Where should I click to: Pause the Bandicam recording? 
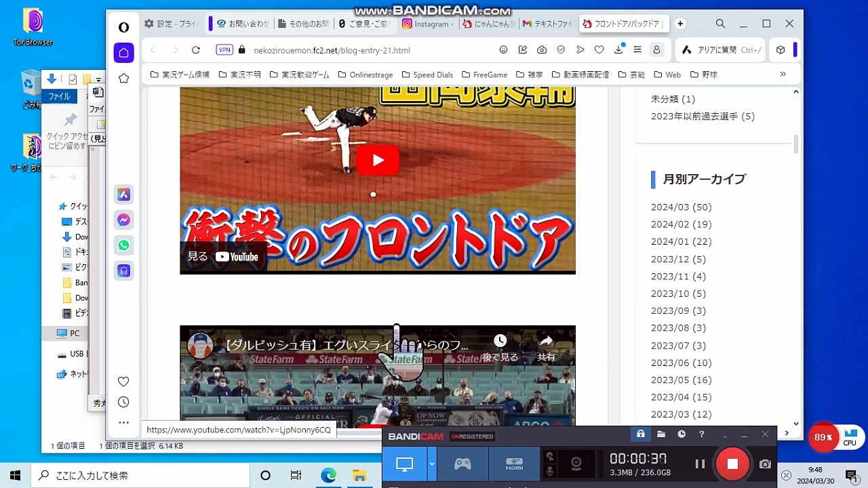coord(700,464)
